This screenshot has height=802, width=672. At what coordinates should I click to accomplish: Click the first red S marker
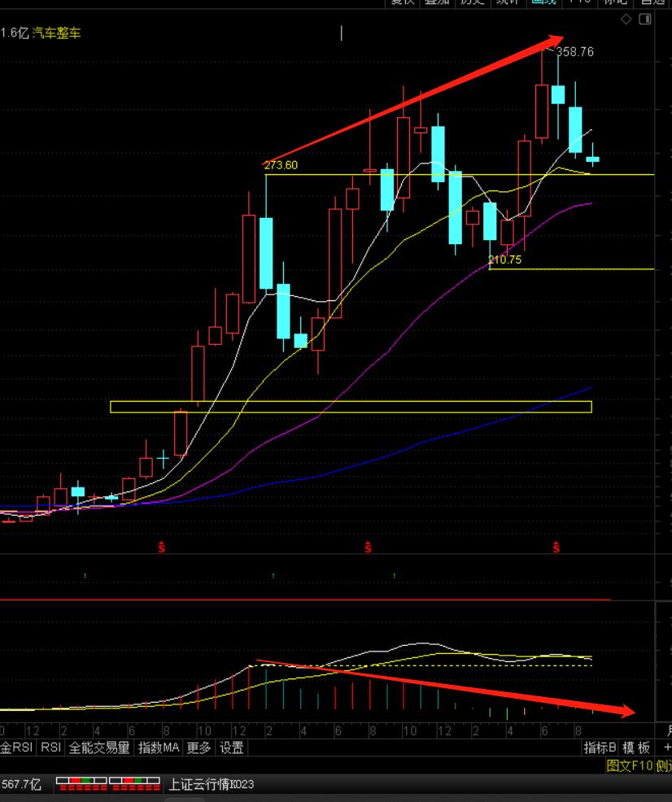[162, 547]
